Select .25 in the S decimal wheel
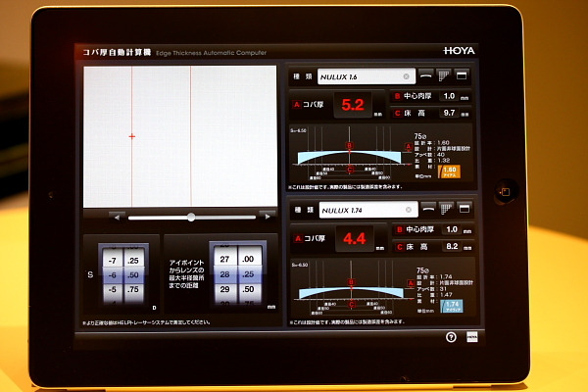The width and height of the screenshot is (588, 392). point(133,261)
